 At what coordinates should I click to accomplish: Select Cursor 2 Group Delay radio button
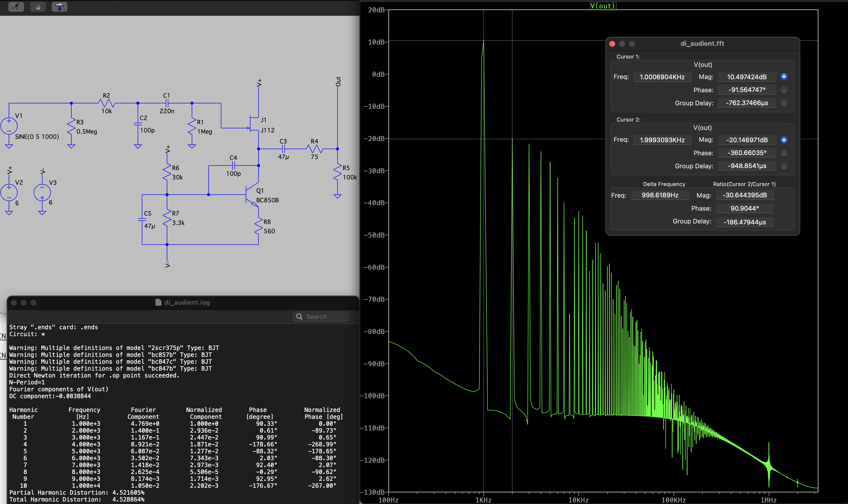point(784,166)
